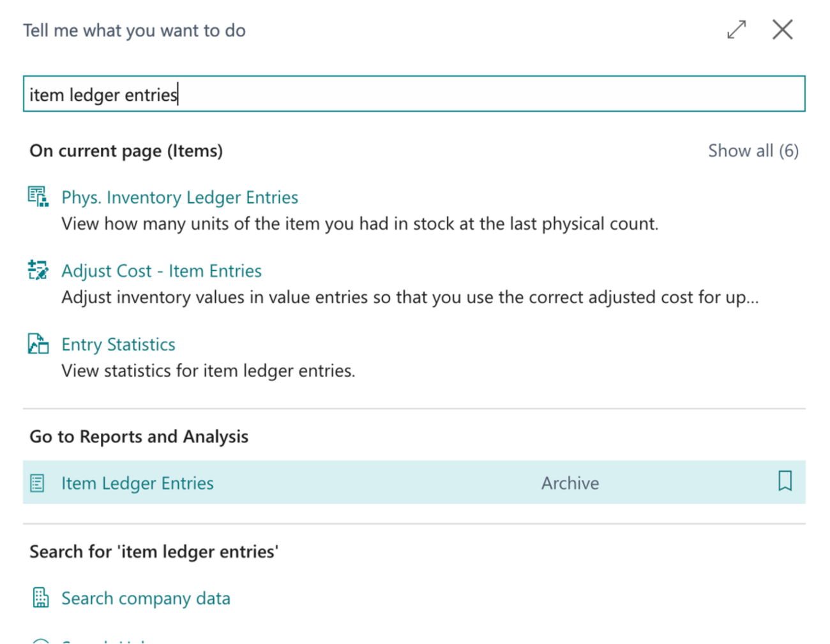Open the Entry Statistics action
This screenshot has width=830, height=644.
point(118,344)
